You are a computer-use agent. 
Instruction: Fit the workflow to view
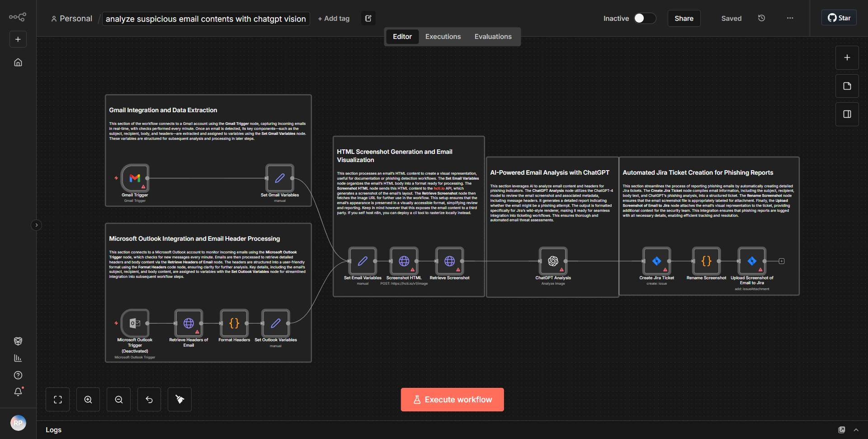pyautogui.click(x=57, y=399)
